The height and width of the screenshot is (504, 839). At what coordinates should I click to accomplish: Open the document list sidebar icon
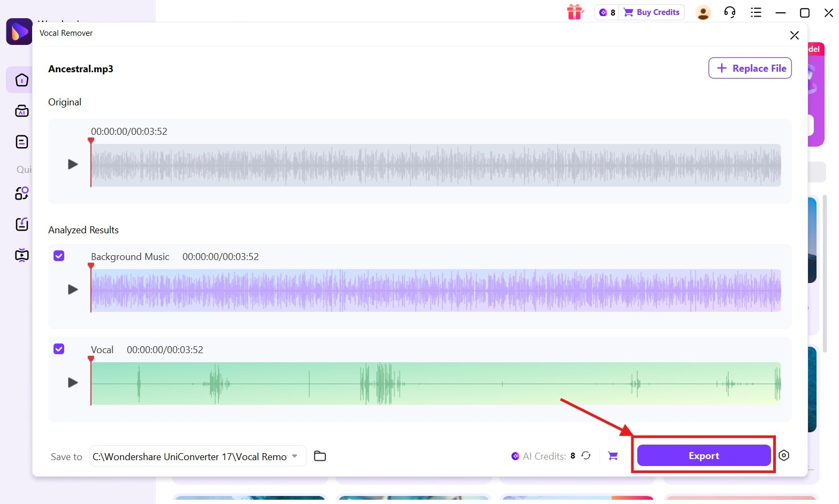pos(22,142)
